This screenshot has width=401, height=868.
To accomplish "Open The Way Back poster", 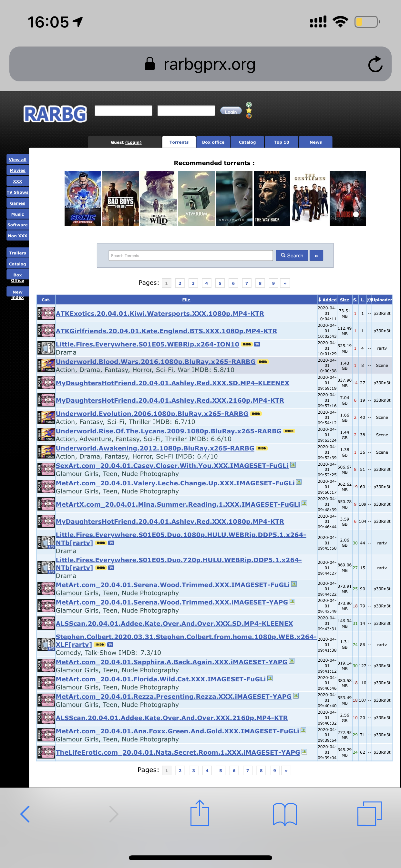I will pyautogui.click(x=272, y=199).
